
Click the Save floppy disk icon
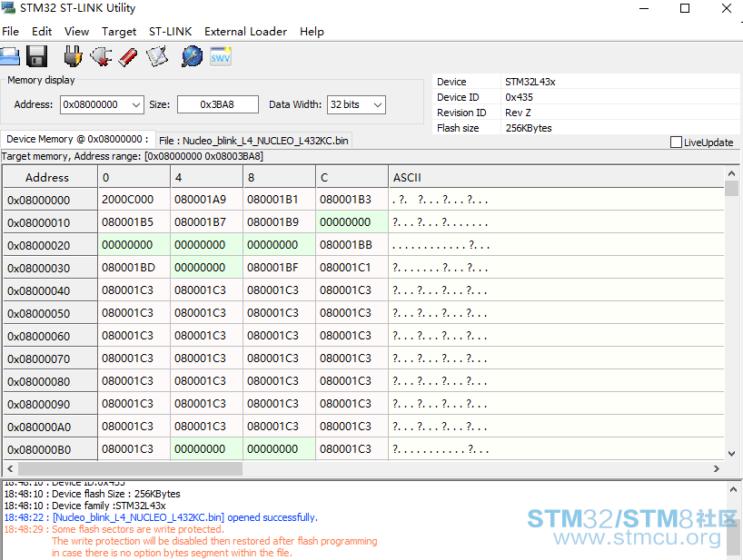pos(37,56)
